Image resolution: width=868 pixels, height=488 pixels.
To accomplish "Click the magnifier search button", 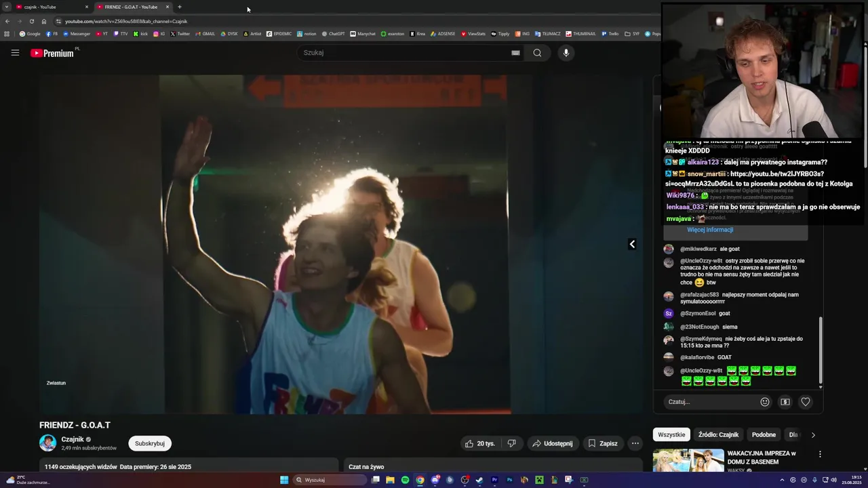I will [x=537, y=53].
